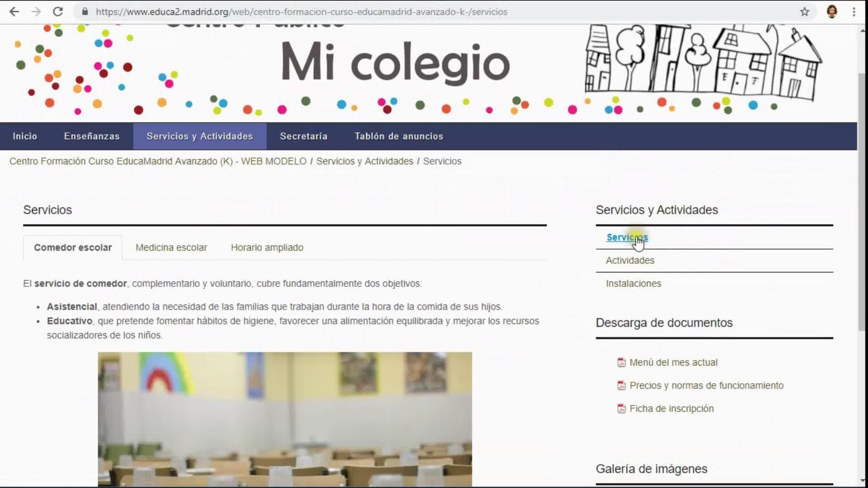Click the browser forward arrow

point(36,12)
